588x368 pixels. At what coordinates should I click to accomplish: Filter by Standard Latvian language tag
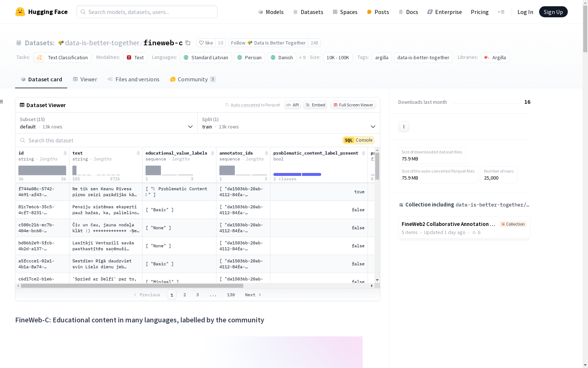coord(206,57)
